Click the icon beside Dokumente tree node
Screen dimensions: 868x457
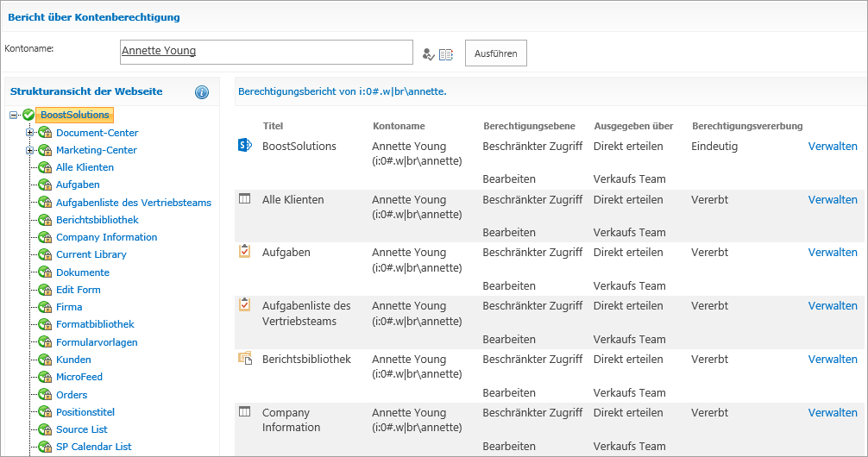coord(45,272)
